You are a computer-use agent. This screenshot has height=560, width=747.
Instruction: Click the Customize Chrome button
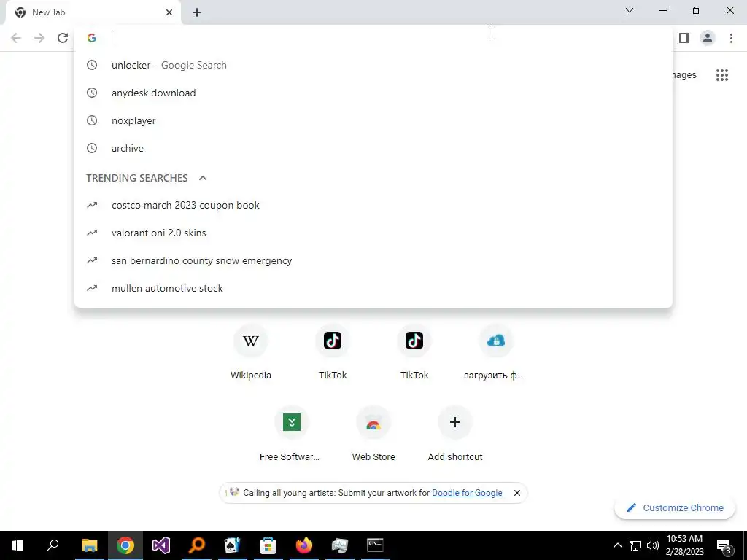[675, 507]
